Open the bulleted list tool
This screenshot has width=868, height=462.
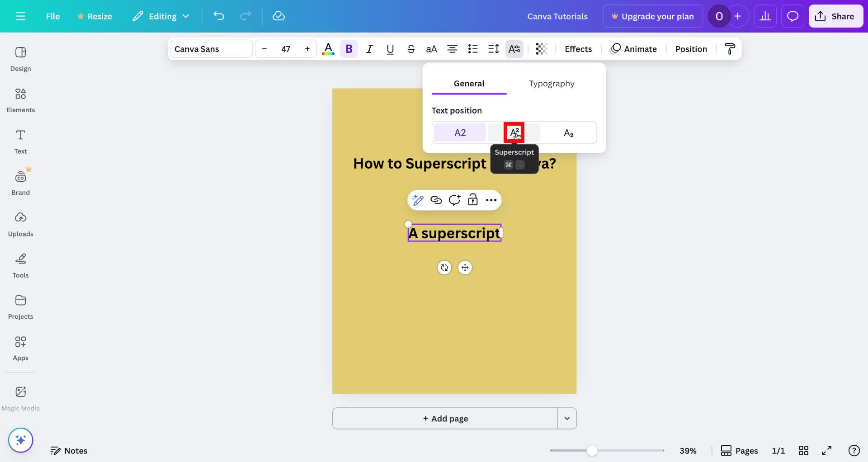(x=472, y=49)
